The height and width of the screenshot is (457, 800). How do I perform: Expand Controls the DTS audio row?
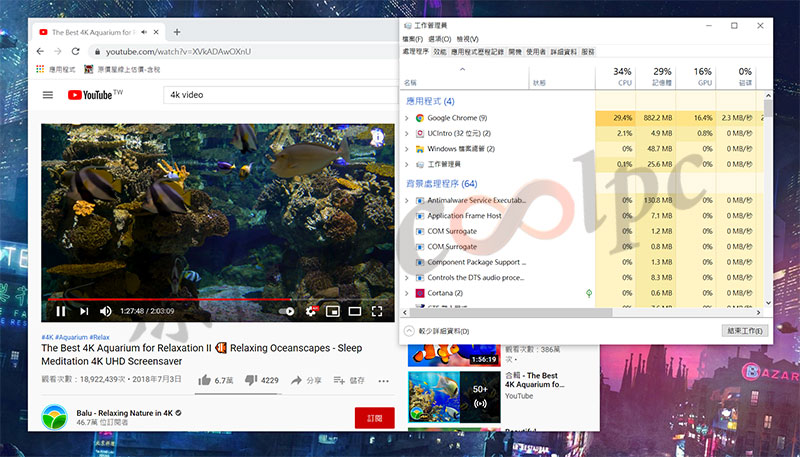[407, 278]
